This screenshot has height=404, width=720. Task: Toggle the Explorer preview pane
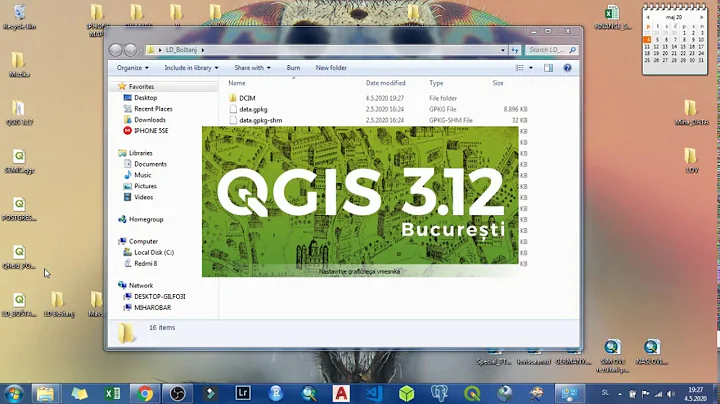tap(548, 68)
